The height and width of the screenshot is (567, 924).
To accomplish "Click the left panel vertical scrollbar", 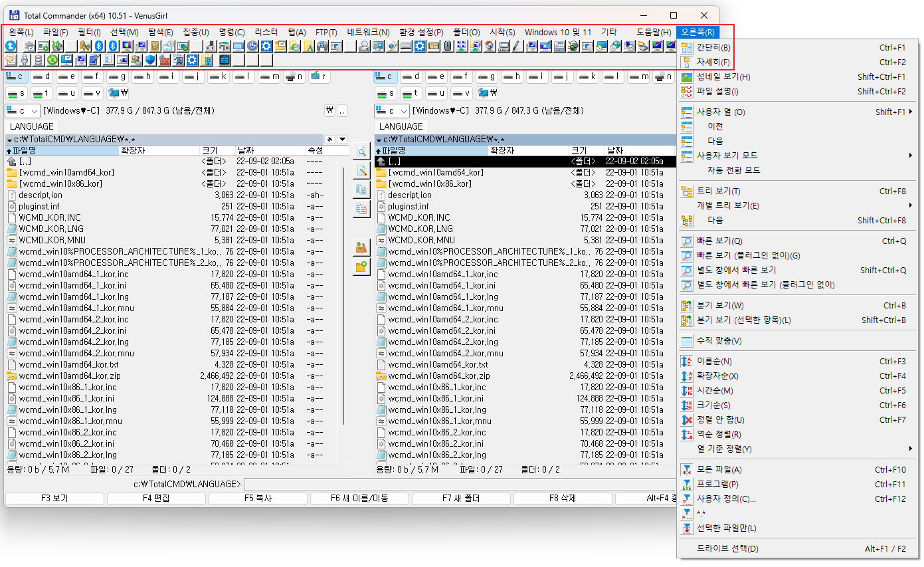I will [x=343, y=295].
